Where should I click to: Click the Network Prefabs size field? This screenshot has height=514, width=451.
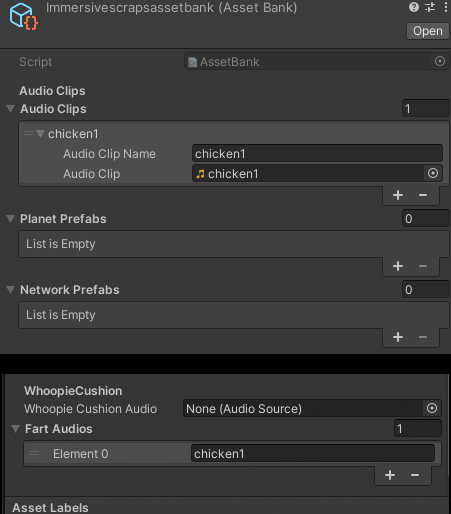tap(426, 290)
